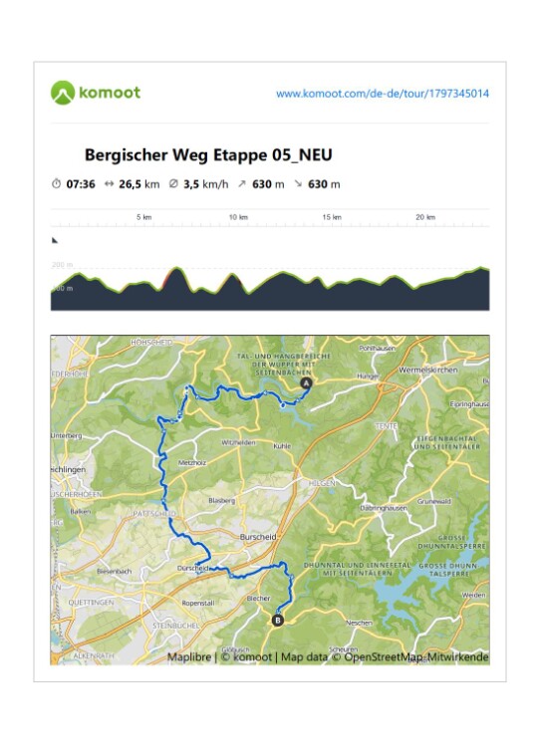Click the 10 km mark on profile axis
Screen dimensions: 544x756
[x=238, y=217]
